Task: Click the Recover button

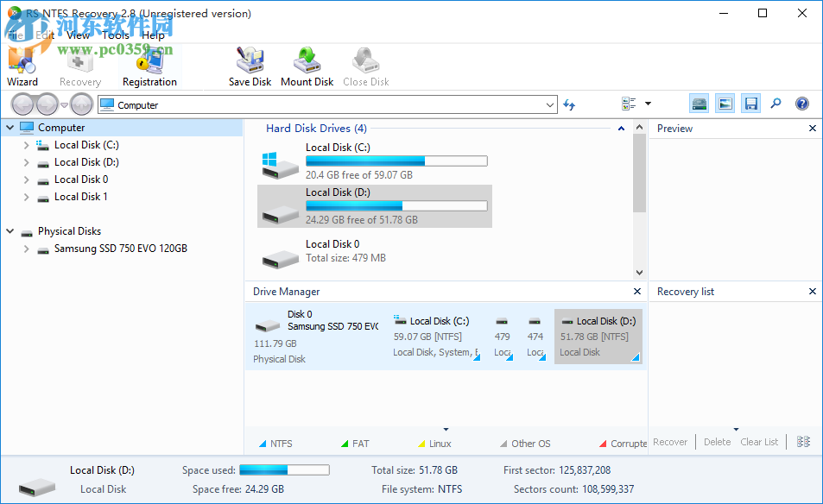Action: point(670,441)
